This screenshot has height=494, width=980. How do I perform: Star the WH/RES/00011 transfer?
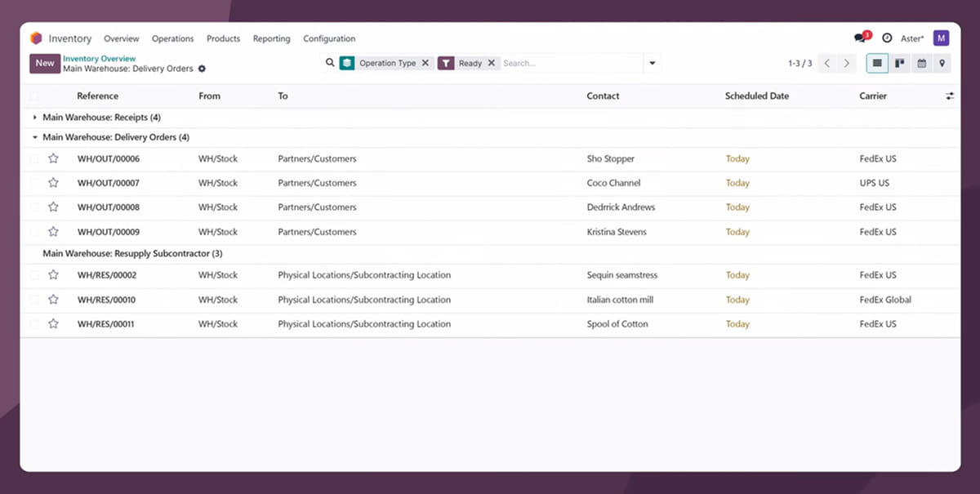53,324
